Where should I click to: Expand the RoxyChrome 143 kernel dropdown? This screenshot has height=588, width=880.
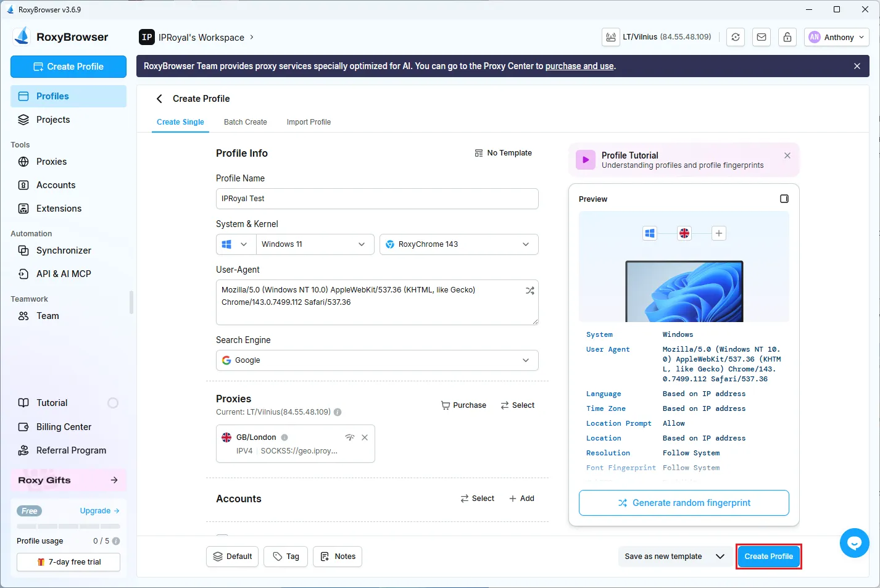click(459, 244)
